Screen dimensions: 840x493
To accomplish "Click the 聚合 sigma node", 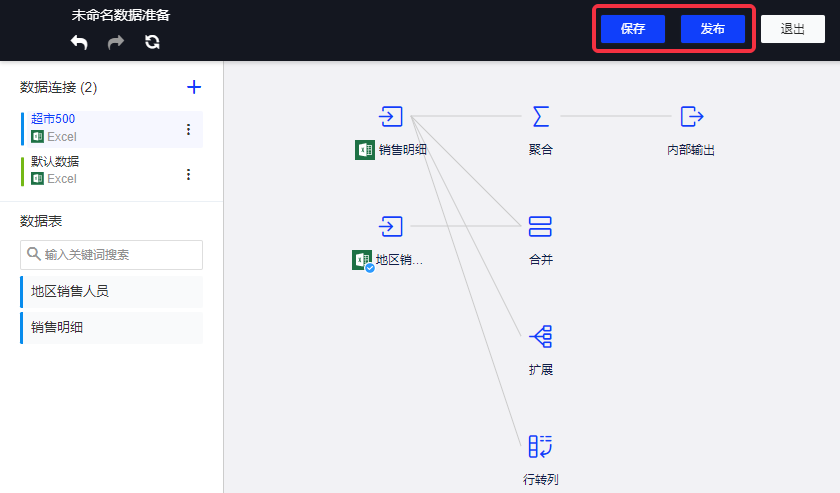I will (x=540, y=117).
